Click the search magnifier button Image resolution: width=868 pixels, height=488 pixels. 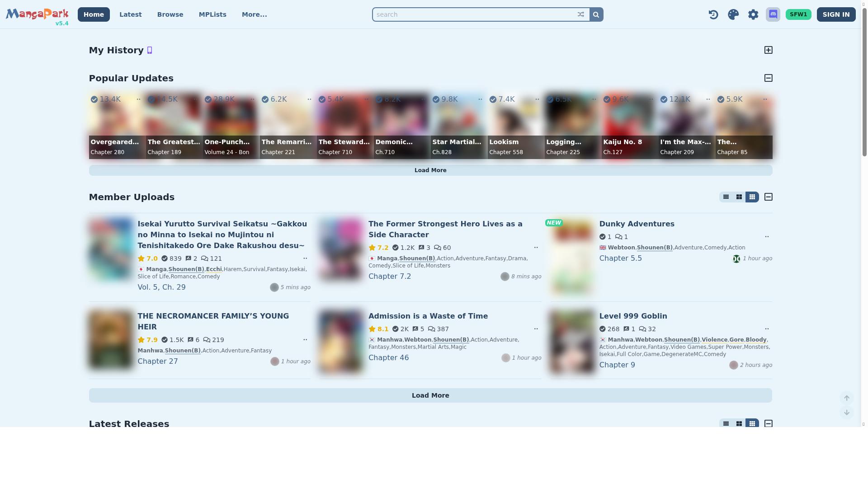(596, 14)
